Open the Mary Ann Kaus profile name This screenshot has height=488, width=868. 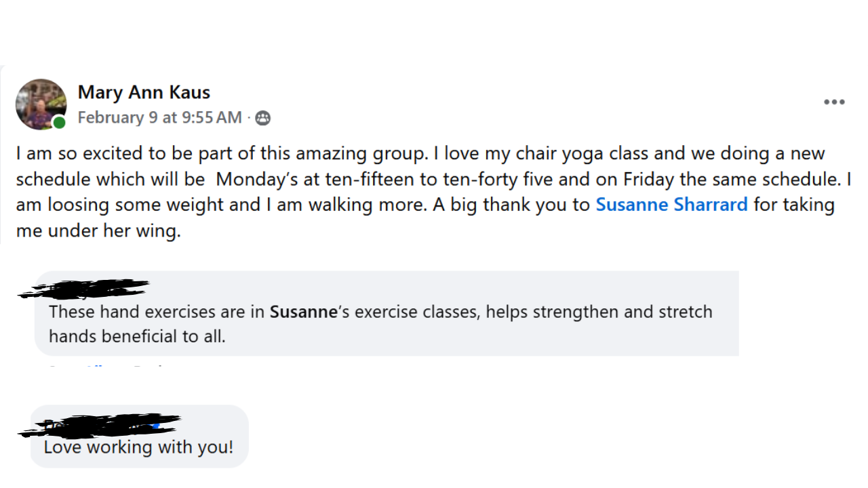144,91
